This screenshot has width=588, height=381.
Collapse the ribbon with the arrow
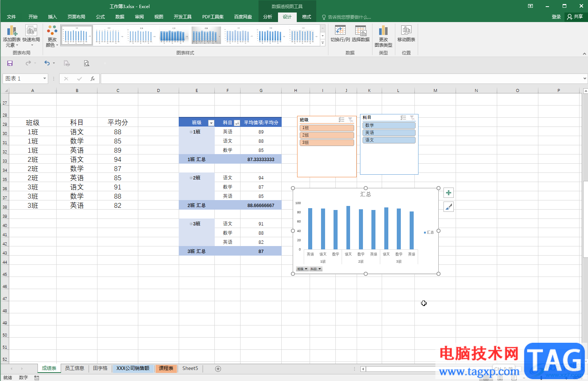click(x=584, y=54)
